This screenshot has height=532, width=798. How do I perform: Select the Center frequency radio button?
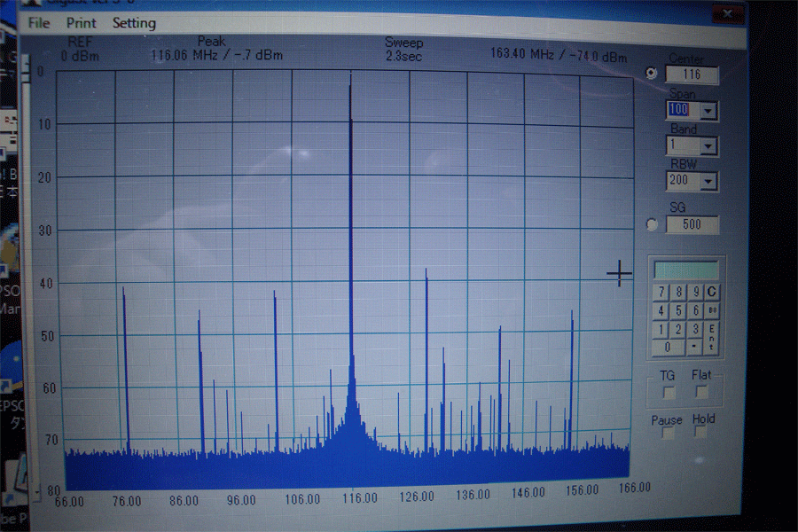click(x=653, y=74)
